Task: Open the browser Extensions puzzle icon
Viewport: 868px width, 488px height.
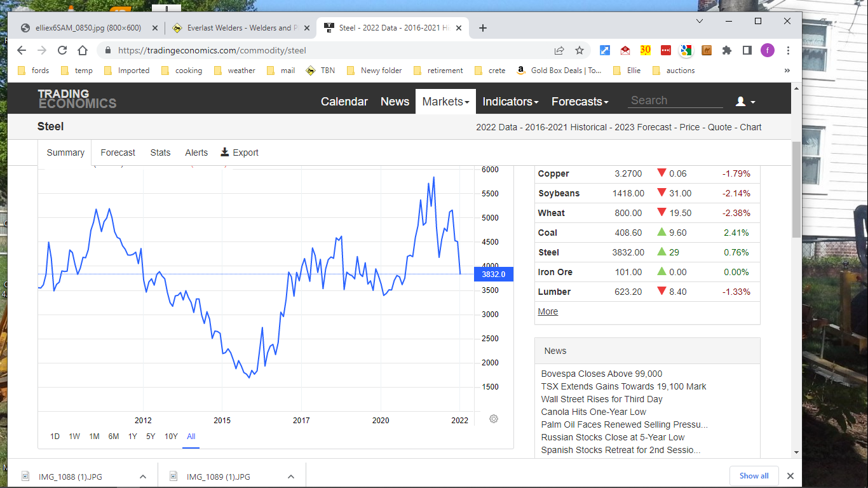Action: pyautogui.click(x=727, y=50)
